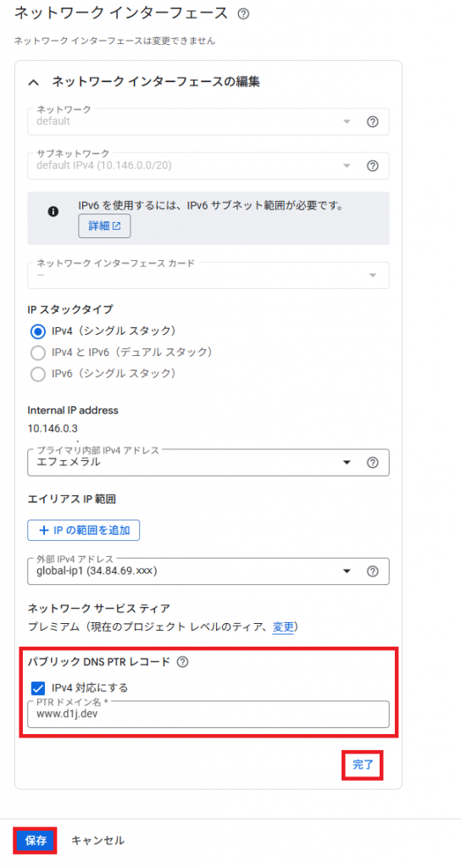Image resolution: width=461 pixels, height=868 pixels.
Task: Click help icon for 外部 IPv4 アドレス
Action: (x=373, y=570)
